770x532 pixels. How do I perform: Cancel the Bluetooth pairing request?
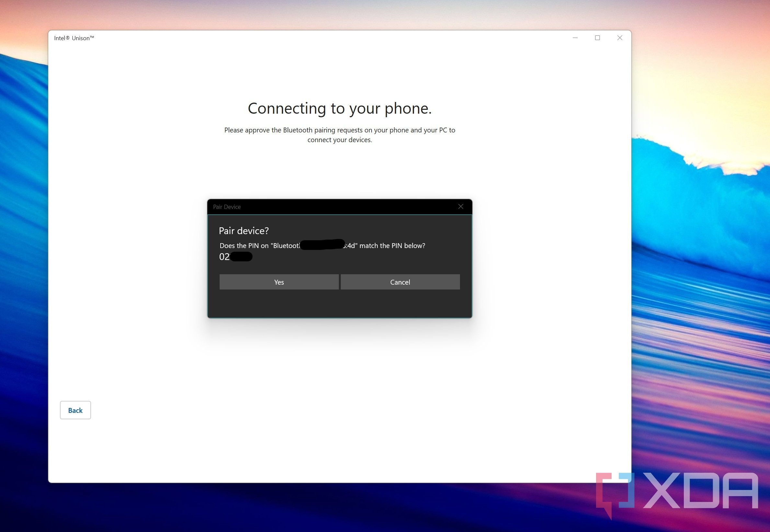pos(400,282)
